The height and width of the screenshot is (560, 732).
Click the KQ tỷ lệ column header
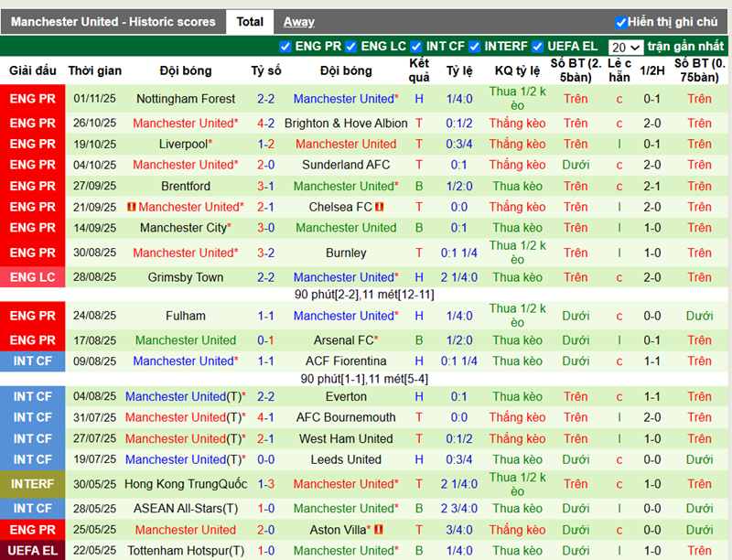click(517, 70)
